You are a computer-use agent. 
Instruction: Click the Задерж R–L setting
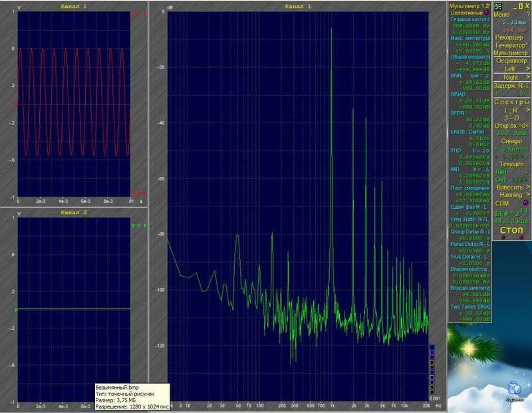[x=511, y=86]
